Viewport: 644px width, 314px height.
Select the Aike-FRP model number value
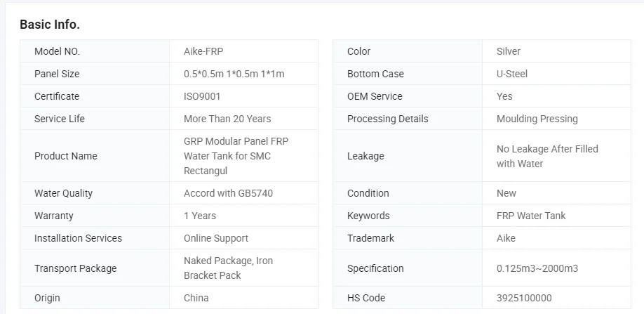[203, 51]
